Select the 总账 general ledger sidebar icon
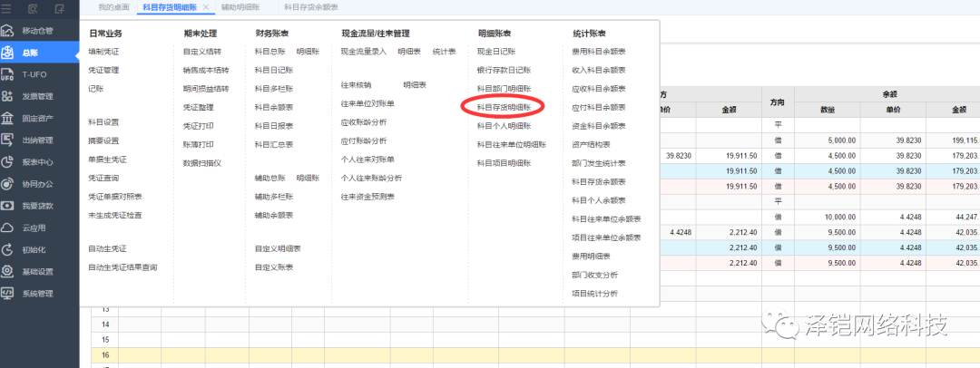 click(x=8, y=53)
